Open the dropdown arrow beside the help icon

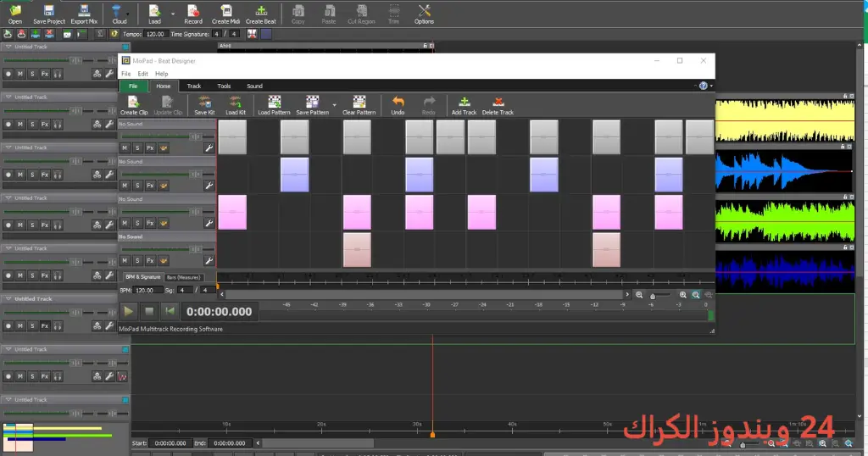[711, 86]
